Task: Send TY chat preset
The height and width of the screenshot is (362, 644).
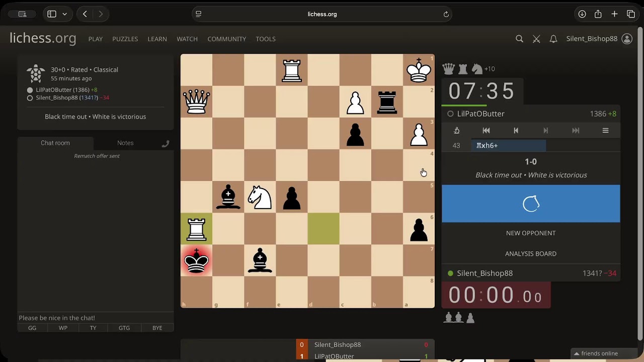Action: [93, 328]
